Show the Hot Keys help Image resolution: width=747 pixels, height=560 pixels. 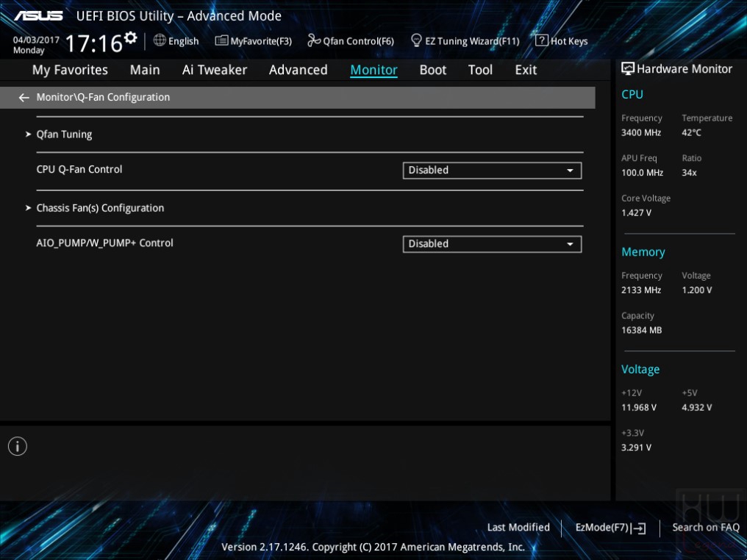click(x=562, y=41)
